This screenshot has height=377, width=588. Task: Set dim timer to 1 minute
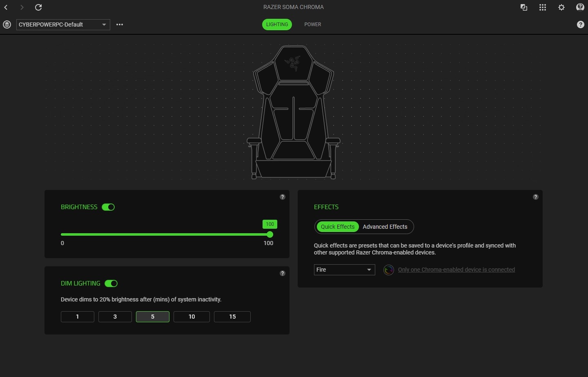tap(78, 317)
